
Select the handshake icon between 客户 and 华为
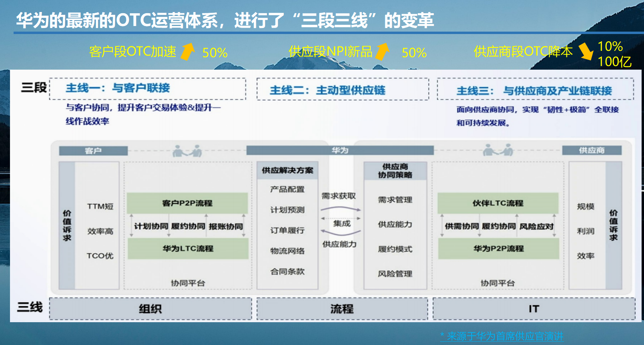pos(187,150)
